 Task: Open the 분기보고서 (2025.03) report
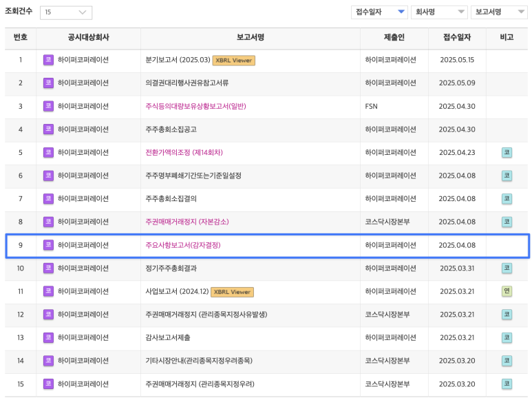point(178,60)
